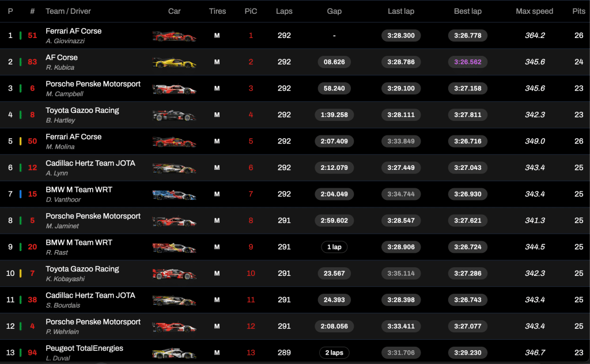This screenshot has height=364, width=590.
Task: Click the 3:28.300 last lap pill
Action: [x=401, y=36]
